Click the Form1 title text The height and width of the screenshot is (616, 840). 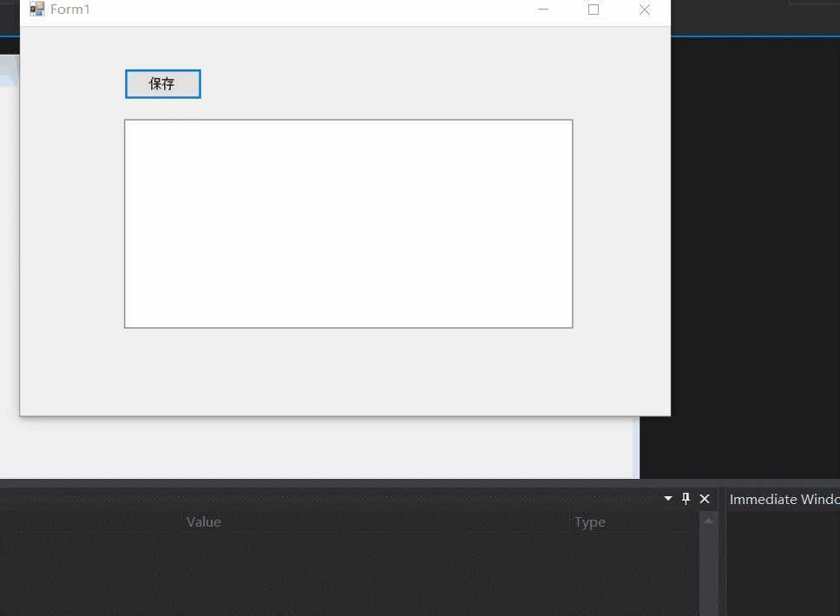coord(70,9)
